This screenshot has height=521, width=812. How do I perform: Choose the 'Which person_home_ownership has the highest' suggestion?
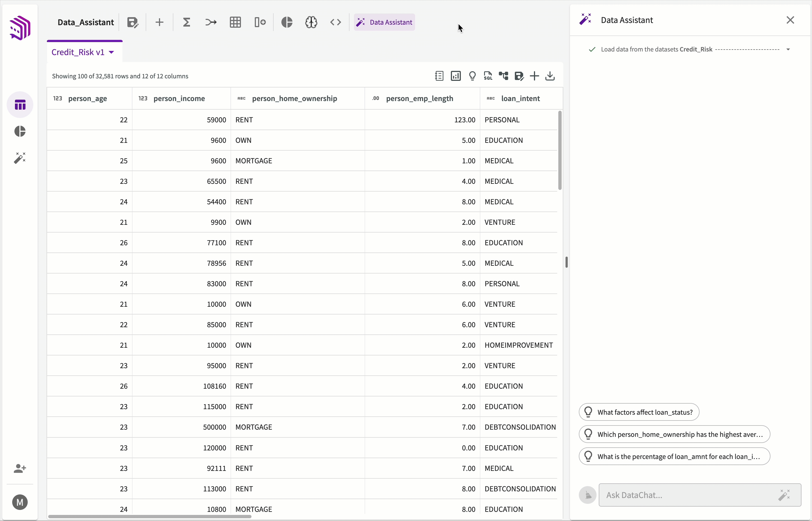pyautogui.click(x=675, y=434)
